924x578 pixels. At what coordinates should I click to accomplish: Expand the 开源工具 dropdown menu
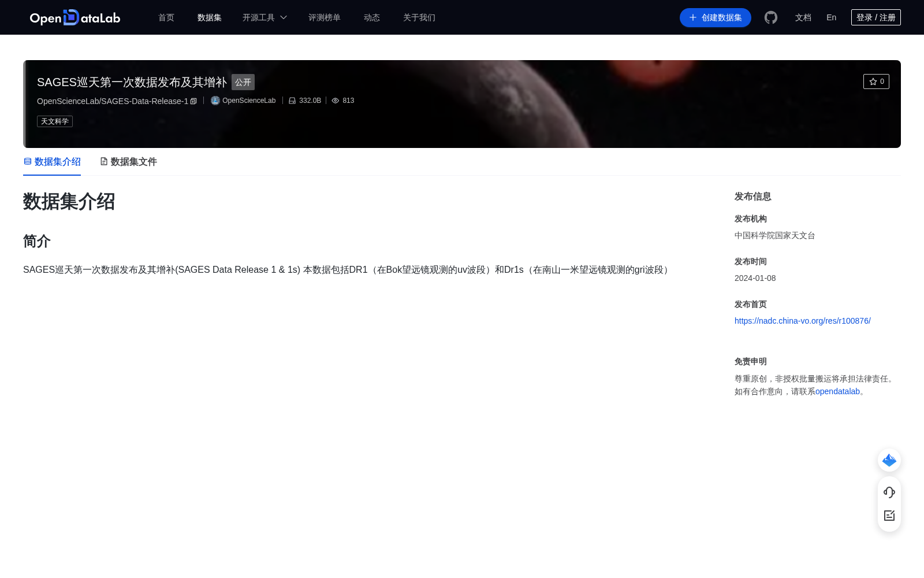tap(264, 17)
